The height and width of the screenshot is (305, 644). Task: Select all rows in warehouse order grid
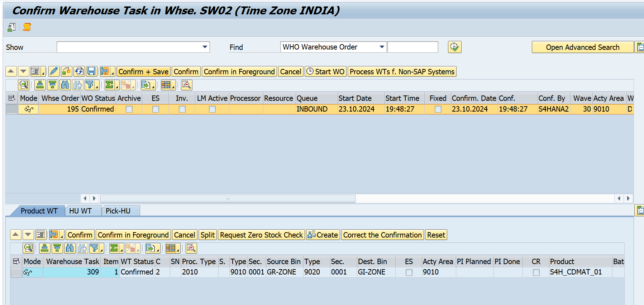pos(12,98)
